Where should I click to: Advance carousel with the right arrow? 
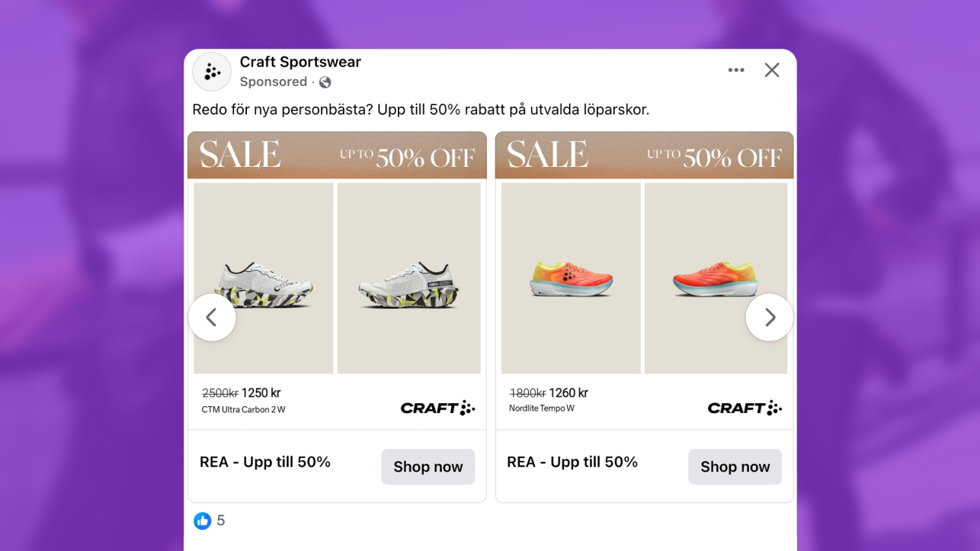(769, 317)
